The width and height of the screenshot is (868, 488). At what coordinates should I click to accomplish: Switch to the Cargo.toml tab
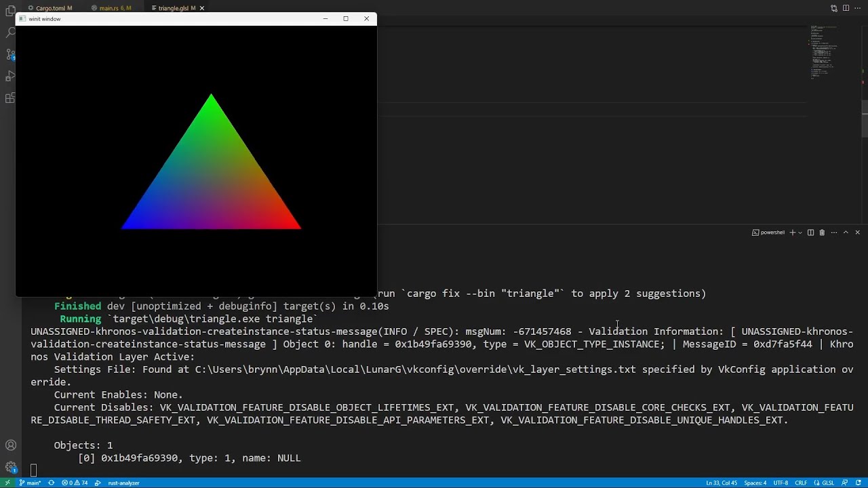pyautogui.click(x=50, y=8)
